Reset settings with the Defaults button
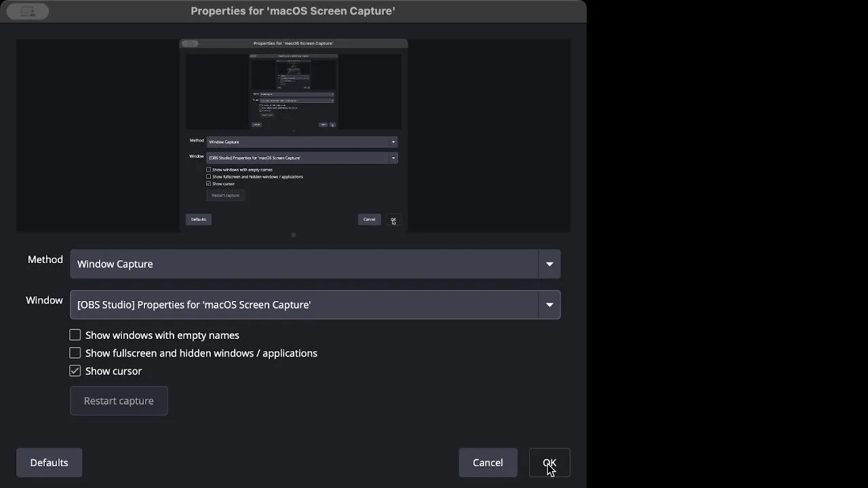The image size is (868, 488). point(49,462)
